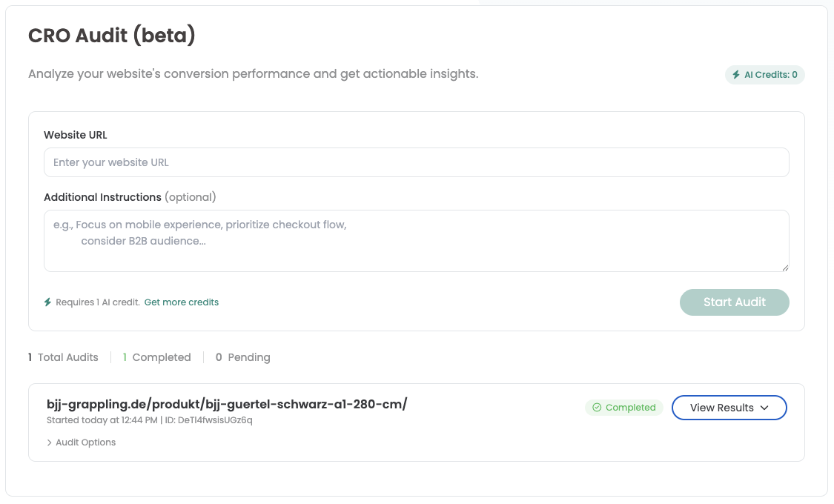The height and width of the screenshot is (504, 834).
Task: Click the Completed status badge
Action: click(x=624, y=407)
